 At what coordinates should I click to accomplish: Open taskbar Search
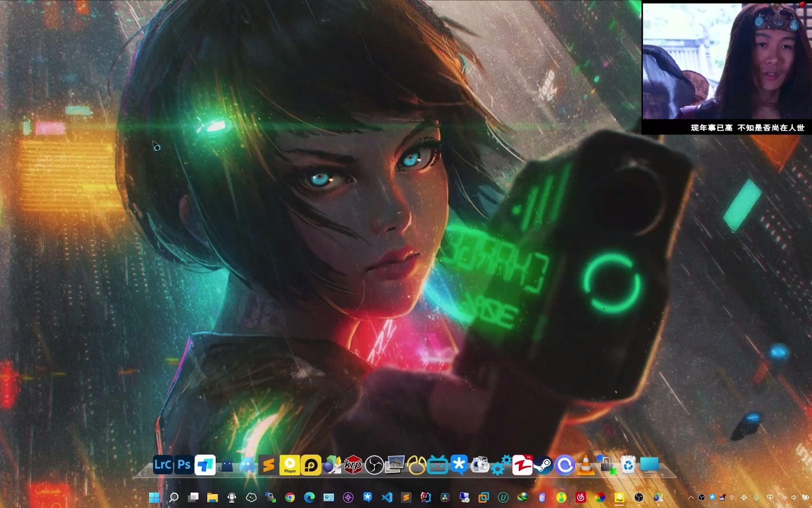point(173,498)
